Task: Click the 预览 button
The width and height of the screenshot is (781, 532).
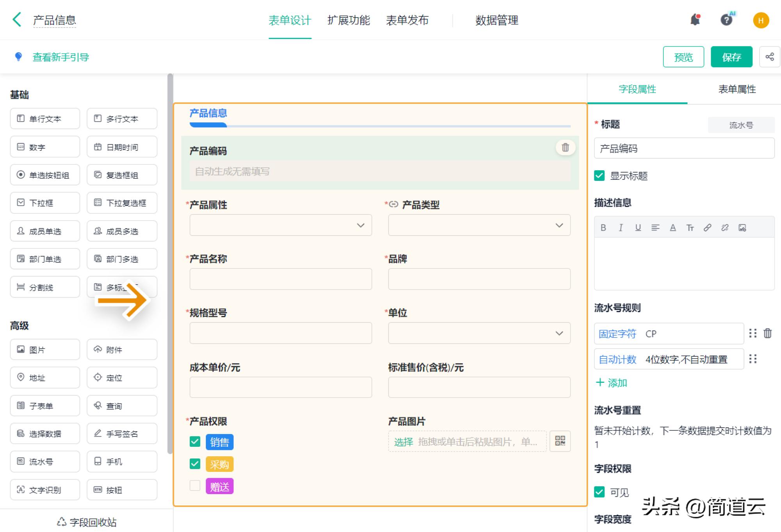Action: 683,57
